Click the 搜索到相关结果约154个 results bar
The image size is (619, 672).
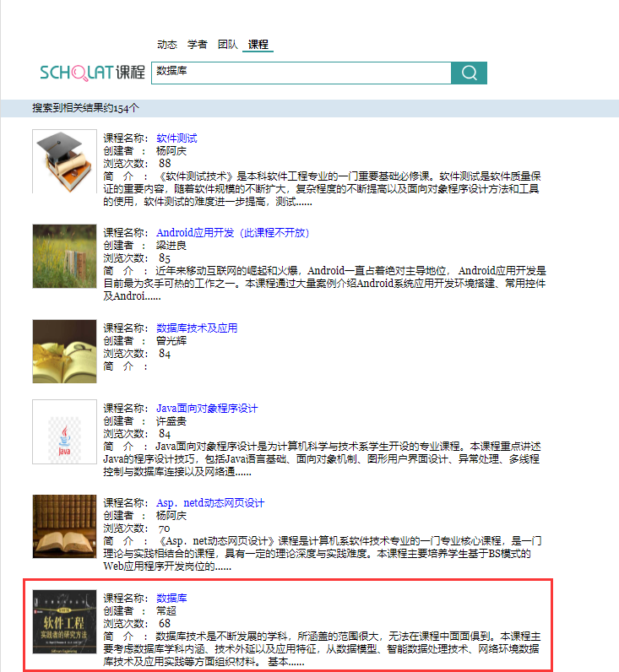click(309, 108)
